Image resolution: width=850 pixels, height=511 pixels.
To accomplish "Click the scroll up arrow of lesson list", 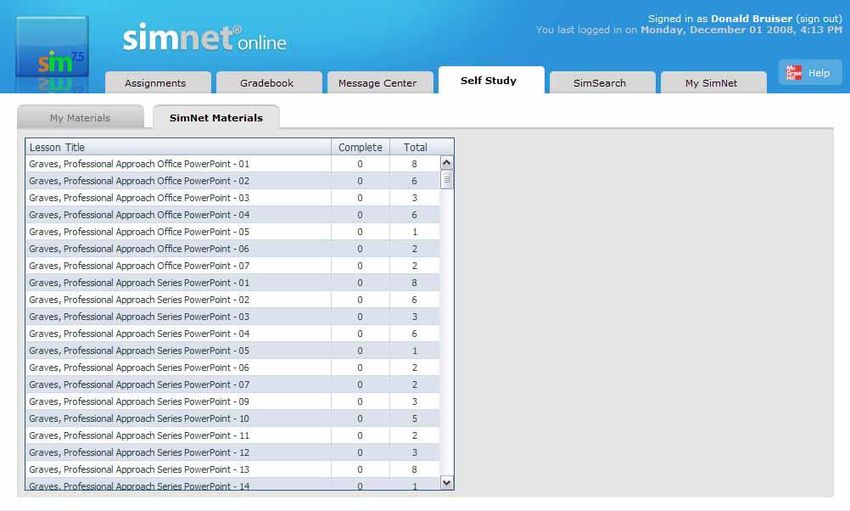I will point(447,163).
